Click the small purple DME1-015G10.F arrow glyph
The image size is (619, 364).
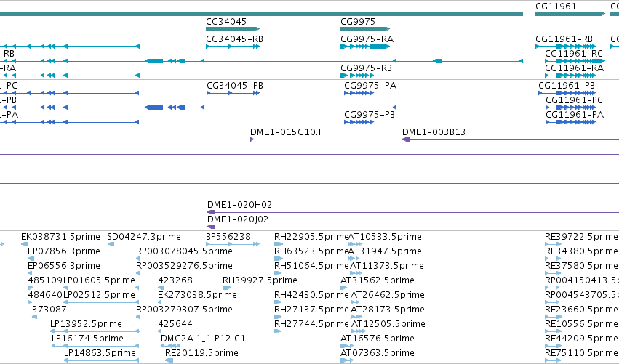252,139
